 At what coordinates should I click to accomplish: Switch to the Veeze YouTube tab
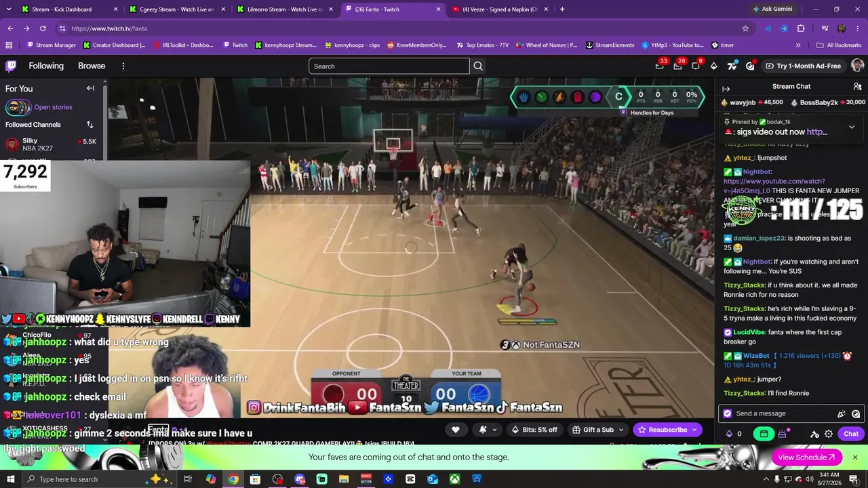click(500, 9)
